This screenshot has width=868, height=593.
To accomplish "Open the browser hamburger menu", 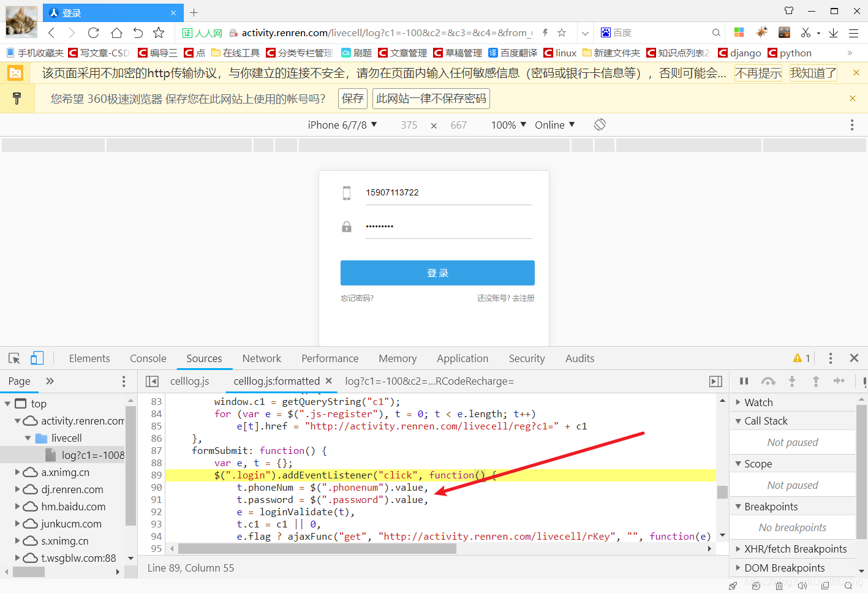I will (853, 32).
